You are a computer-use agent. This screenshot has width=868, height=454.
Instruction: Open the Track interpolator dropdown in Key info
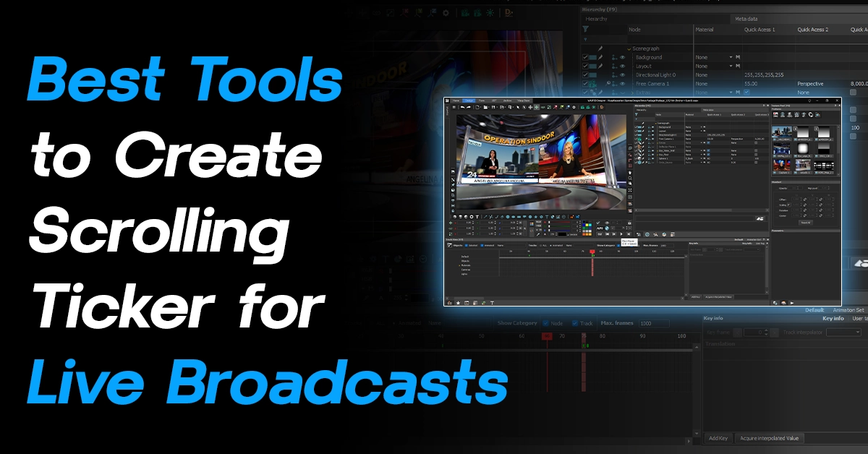pyautogui.click(x=843, y=333)
